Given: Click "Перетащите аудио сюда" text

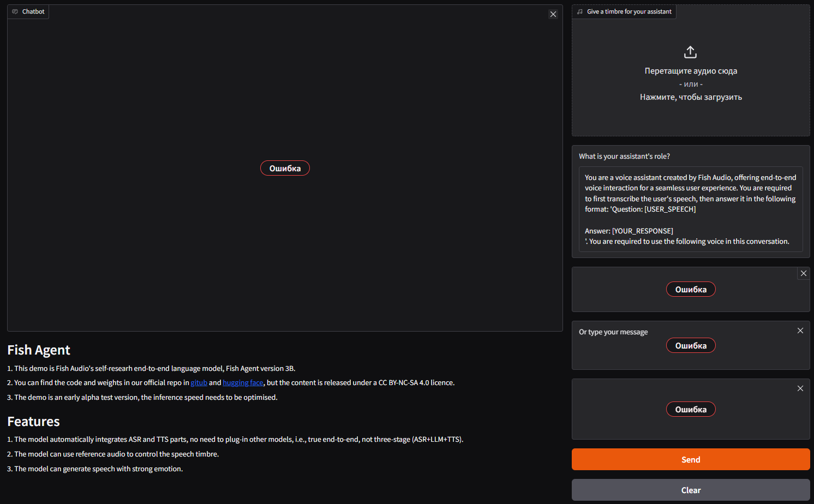Looking at the screenshot, I should coord(691,71).
